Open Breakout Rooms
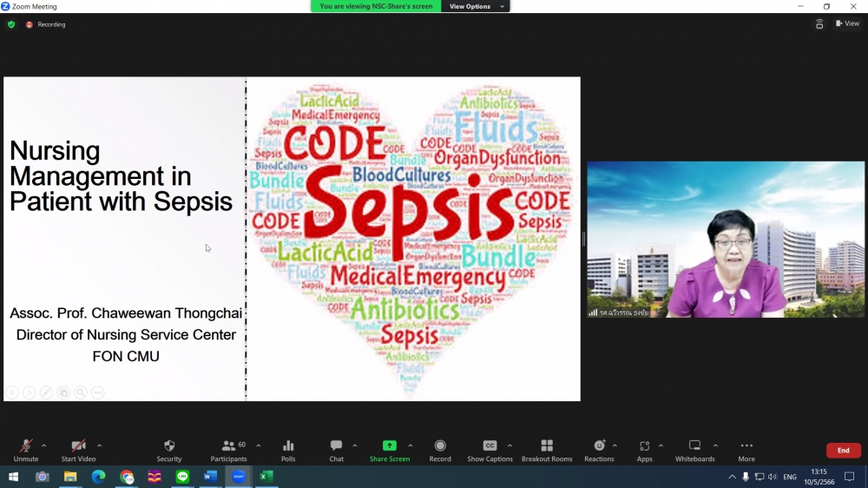The image size is (868, 488). point(546,446)
